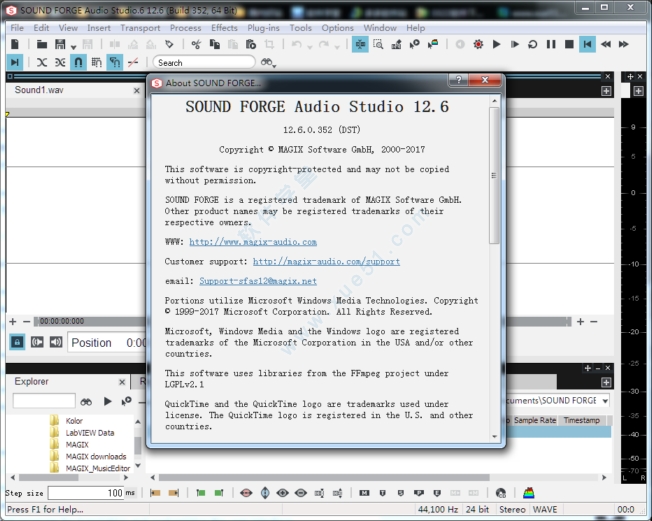
Task: Close the About SOUND FORGE dialog
Action: click(484, 80)
